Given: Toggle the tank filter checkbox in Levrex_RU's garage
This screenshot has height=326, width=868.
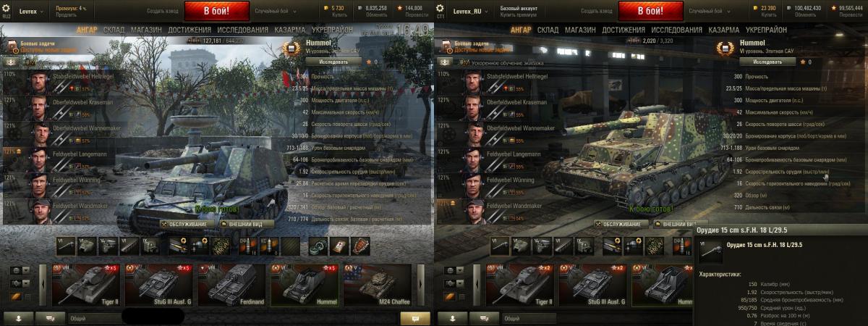Looking at the screenshot, I should coord(461,296).
